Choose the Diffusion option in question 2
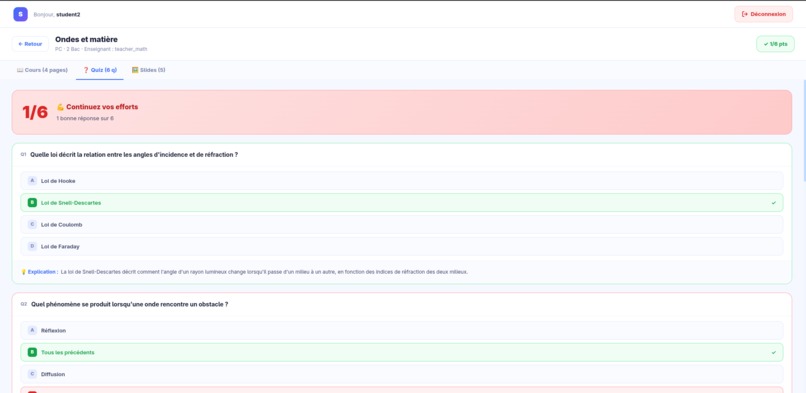This screenshot has height=393, width=806. pyautogui.click(x=401, y=374)
